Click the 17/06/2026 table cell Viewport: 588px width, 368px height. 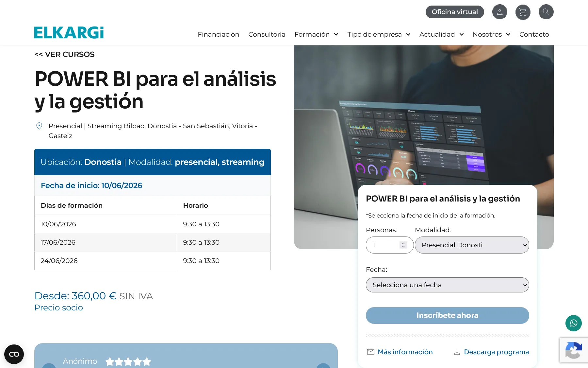pyautogui.click(x=106, y=242)
